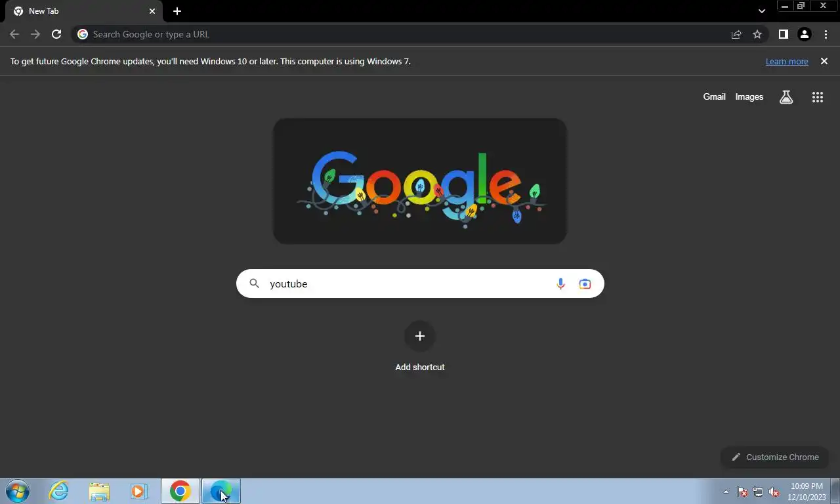This screenshot has width=840, height=504.
Task: Click the Google icon in address bar
Action: [x=83, y=34]
